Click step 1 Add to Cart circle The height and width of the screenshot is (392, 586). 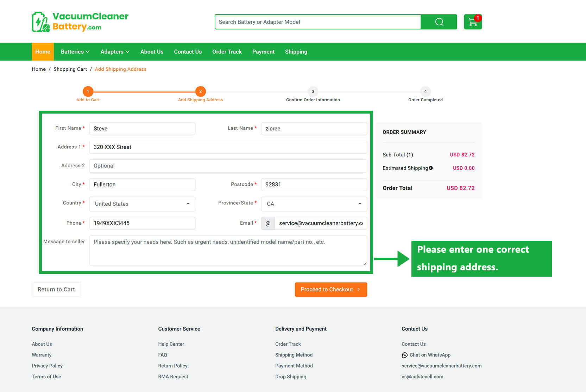click(88, 91)
